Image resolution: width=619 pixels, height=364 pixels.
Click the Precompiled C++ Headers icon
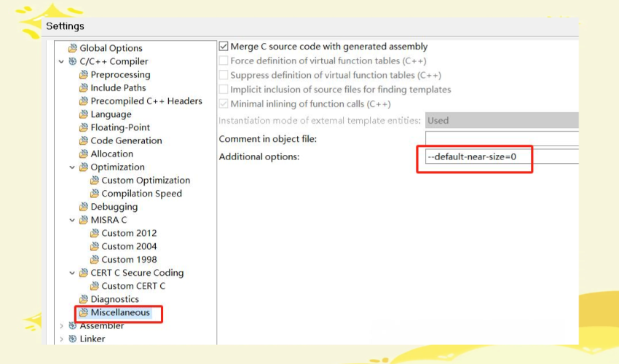click(84, 101)
